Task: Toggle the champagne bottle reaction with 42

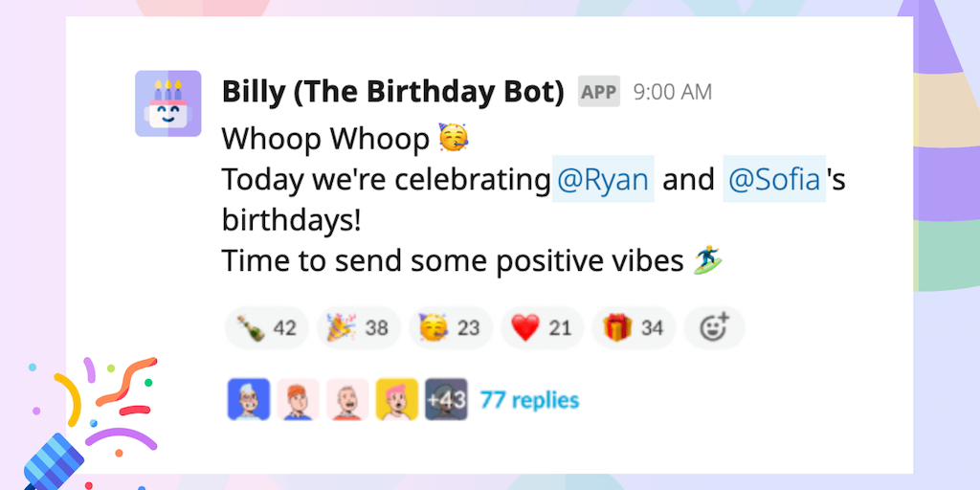Action: pos(266,328)
